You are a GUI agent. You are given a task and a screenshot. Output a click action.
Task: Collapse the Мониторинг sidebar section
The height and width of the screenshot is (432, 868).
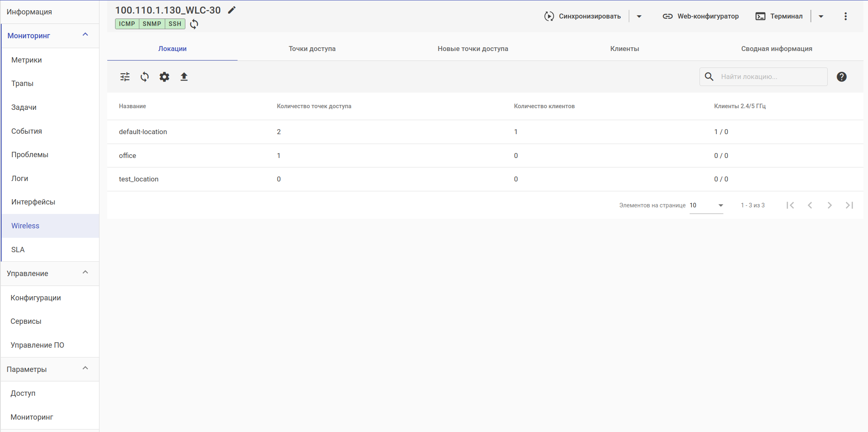click(85, 35)
